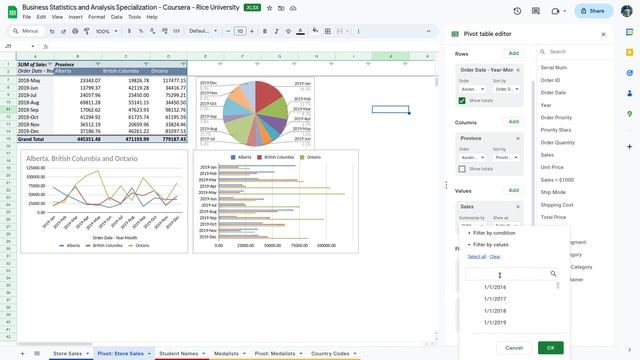
Task: Open Keep in side panel
Action: pos(629,52)
